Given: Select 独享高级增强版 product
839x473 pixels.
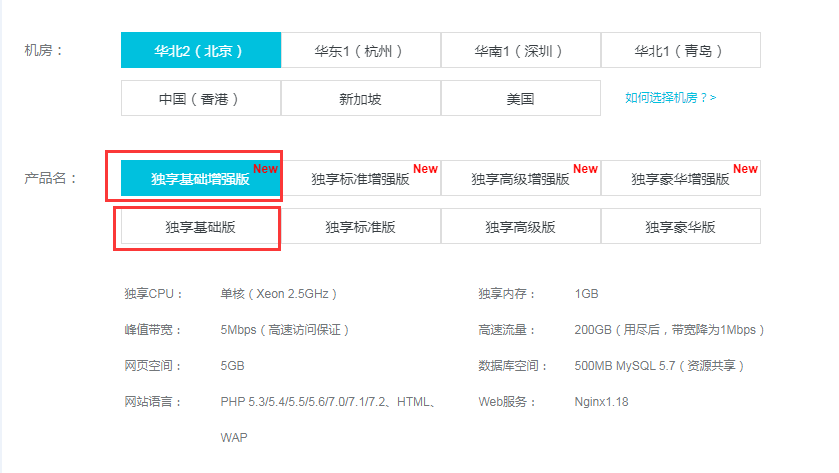Looking at the screenshot, I should click(x=521, y=178).
